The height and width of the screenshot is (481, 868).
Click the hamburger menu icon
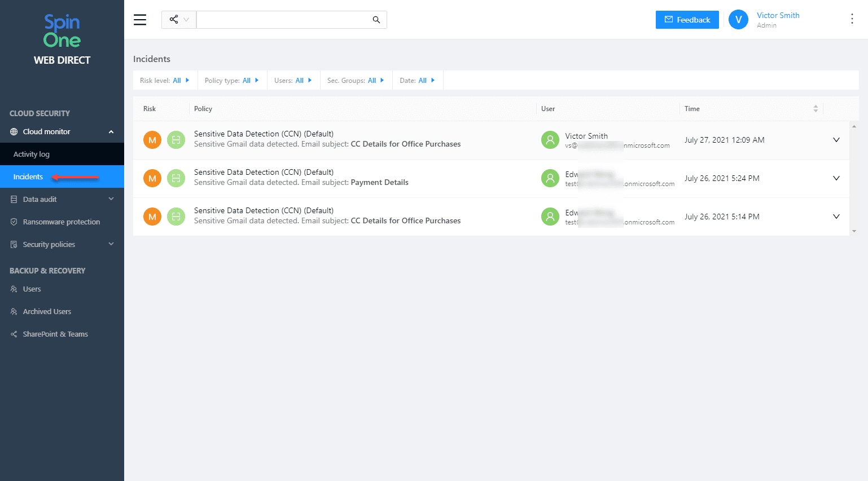[x=140, y=20]
